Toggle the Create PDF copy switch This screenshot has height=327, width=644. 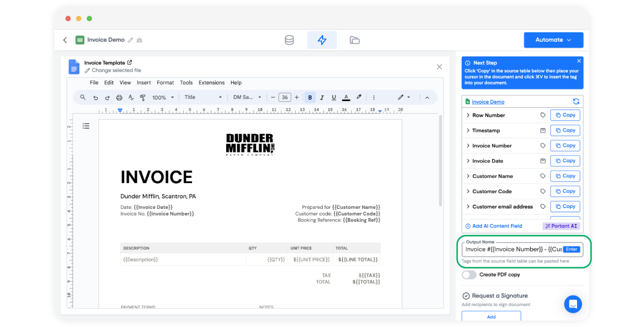(469, 275)
